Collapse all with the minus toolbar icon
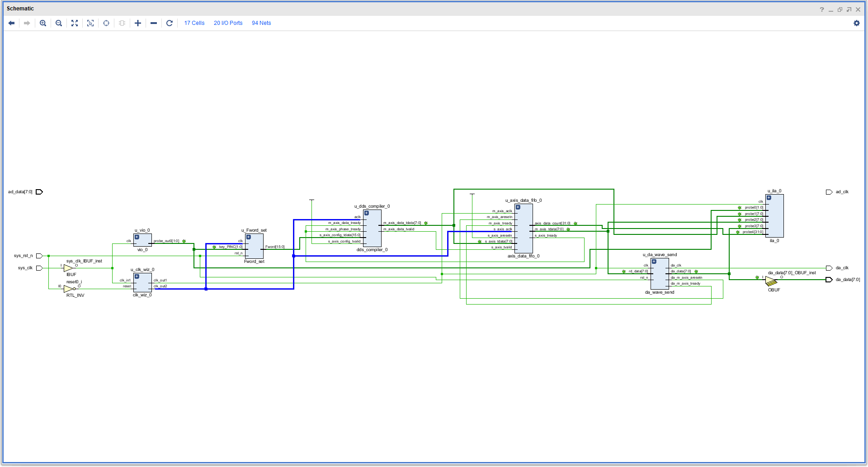The image size is (868, 467). pyautogui.click(x=154, y=23)
